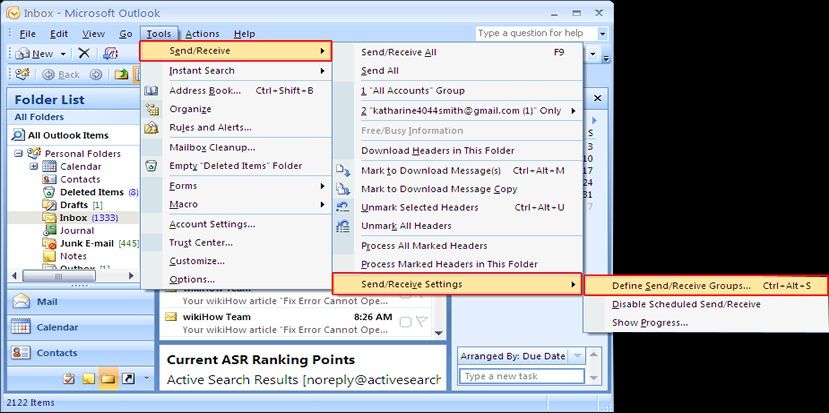Open the Edit menu
This screenshot has height=413, width=829.
pyautogui.click(x=59, y=34)
